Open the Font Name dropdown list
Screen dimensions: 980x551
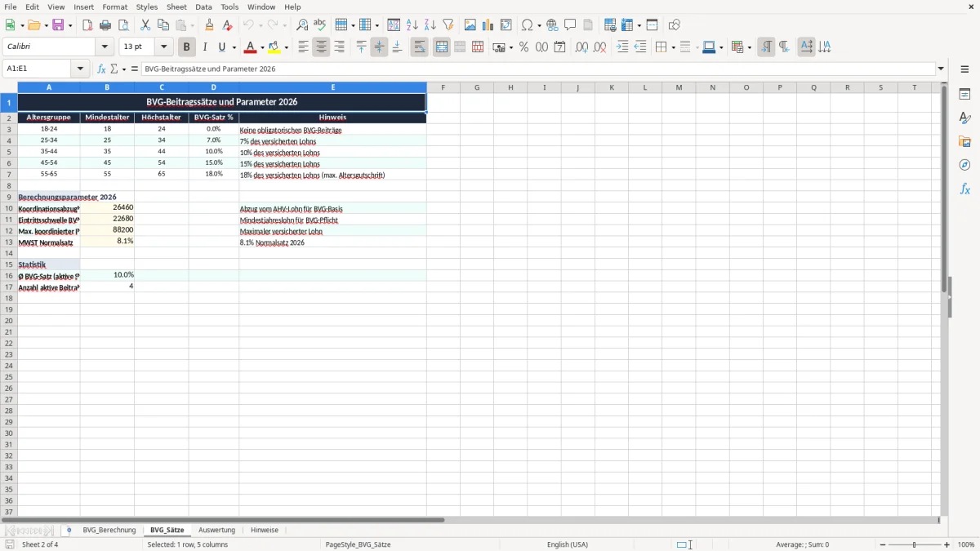click(x=105, y=47)
